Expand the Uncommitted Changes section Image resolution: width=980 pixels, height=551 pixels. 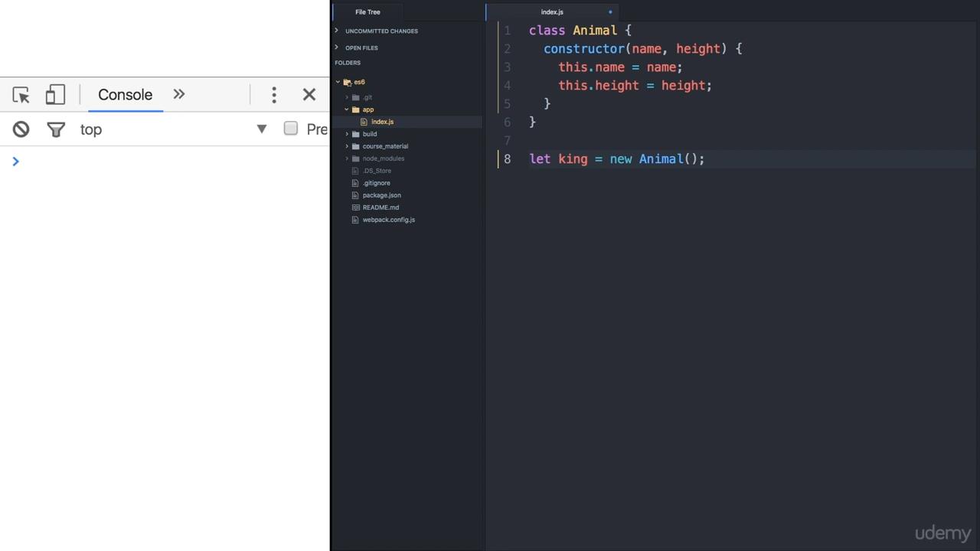(x=381, y=31)
